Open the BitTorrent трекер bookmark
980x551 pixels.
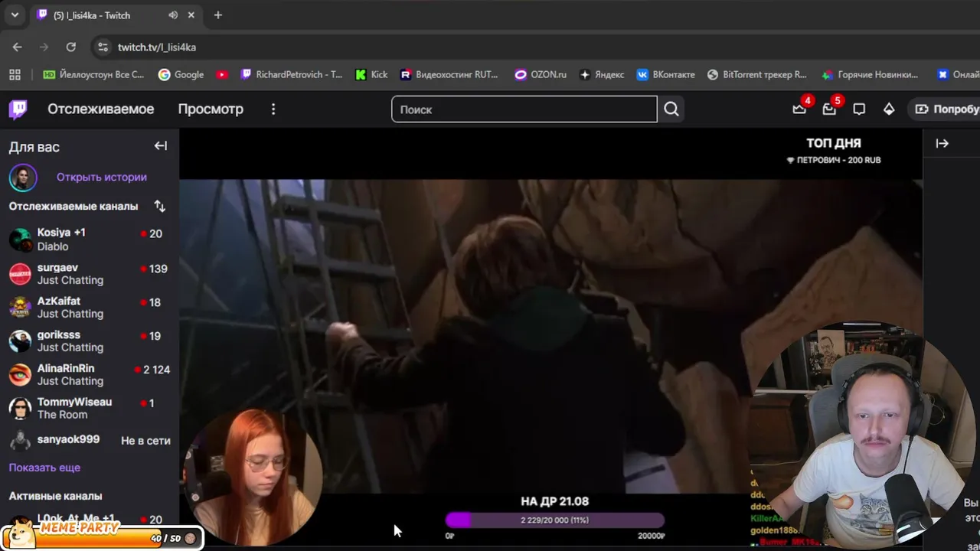756,74
